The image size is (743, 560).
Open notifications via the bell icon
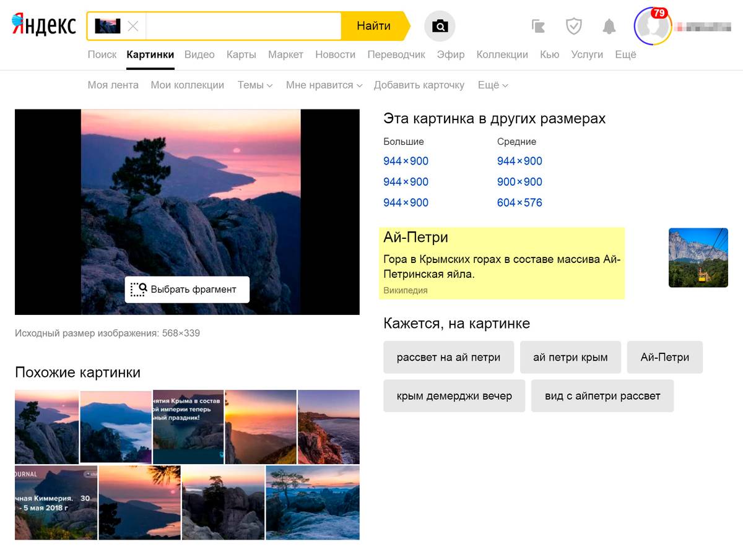608,26
